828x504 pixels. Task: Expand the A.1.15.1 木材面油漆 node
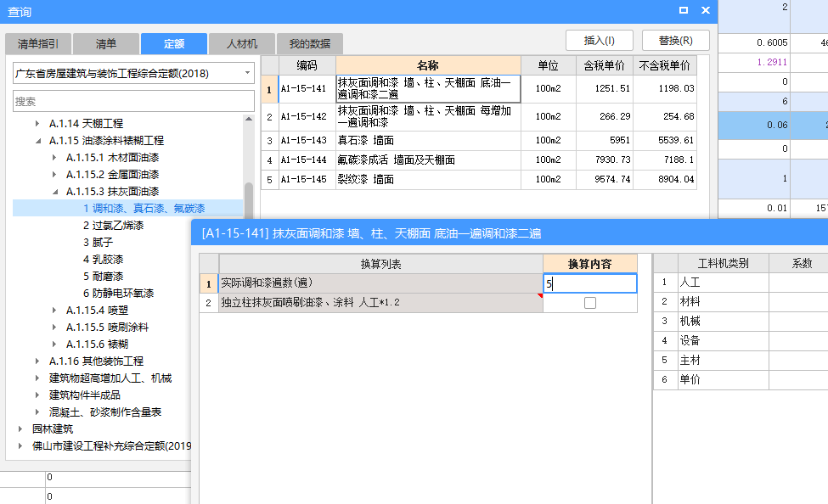pyautogui.click(x=54, y=158)
